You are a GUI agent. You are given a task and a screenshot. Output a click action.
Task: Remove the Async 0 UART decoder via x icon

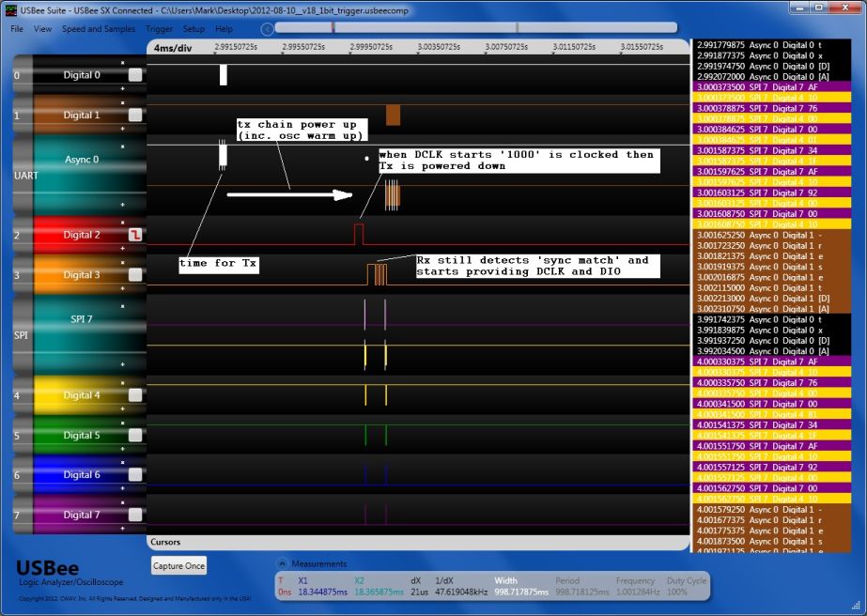click(123, 146)
